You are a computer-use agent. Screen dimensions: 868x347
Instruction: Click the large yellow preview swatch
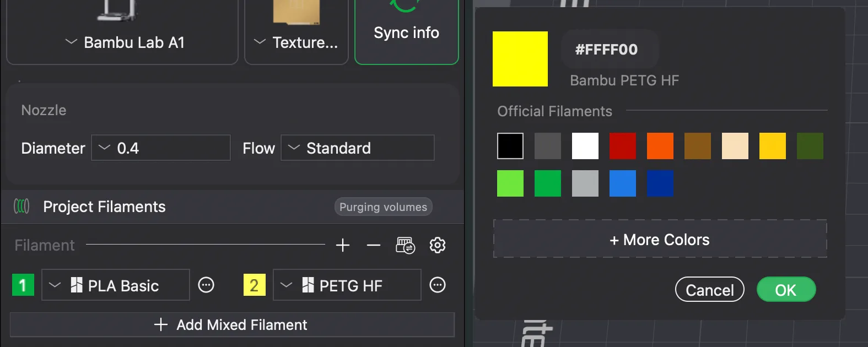[520, 59]
